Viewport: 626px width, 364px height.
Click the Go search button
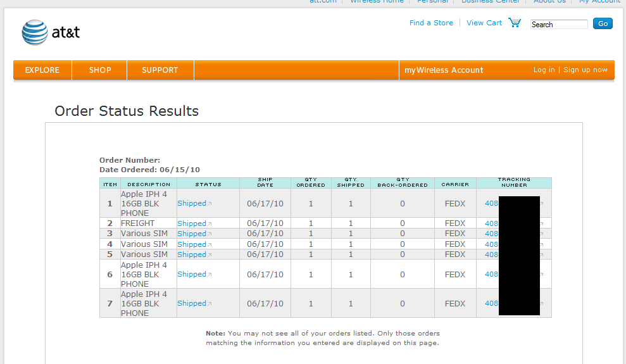(603, 23)
